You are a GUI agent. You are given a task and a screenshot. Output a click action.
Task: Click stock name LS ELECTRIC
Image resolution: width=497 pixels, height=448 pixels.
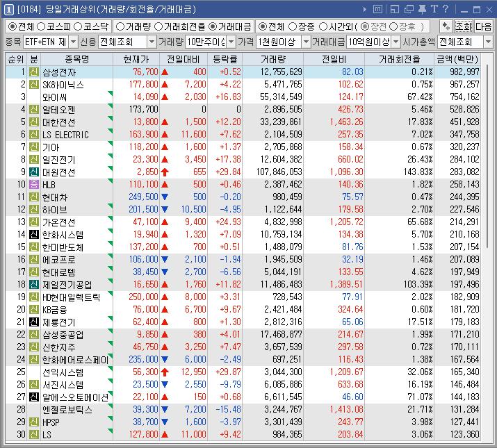pos(65,135)
